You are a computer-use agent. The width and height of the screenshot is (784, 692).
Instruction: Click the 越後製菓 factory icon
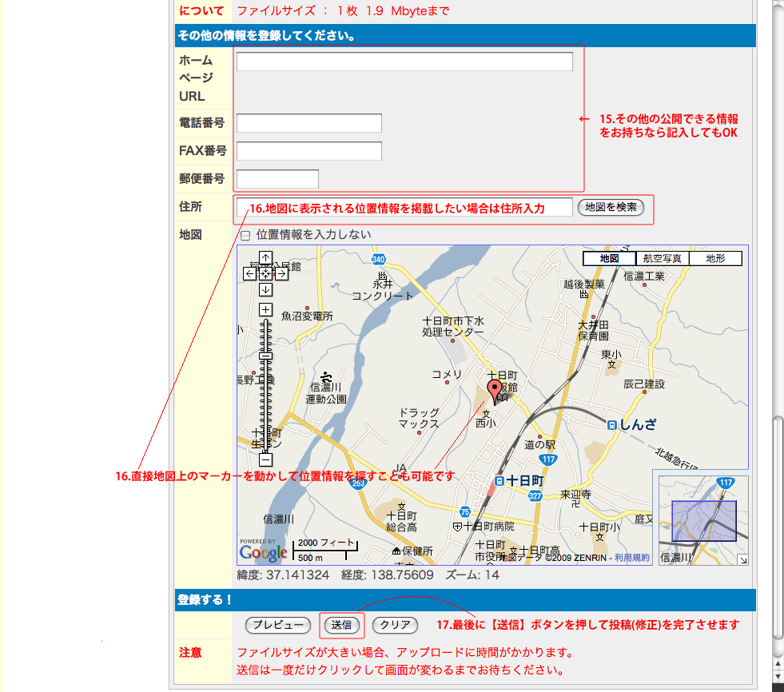tap(583, 295)
